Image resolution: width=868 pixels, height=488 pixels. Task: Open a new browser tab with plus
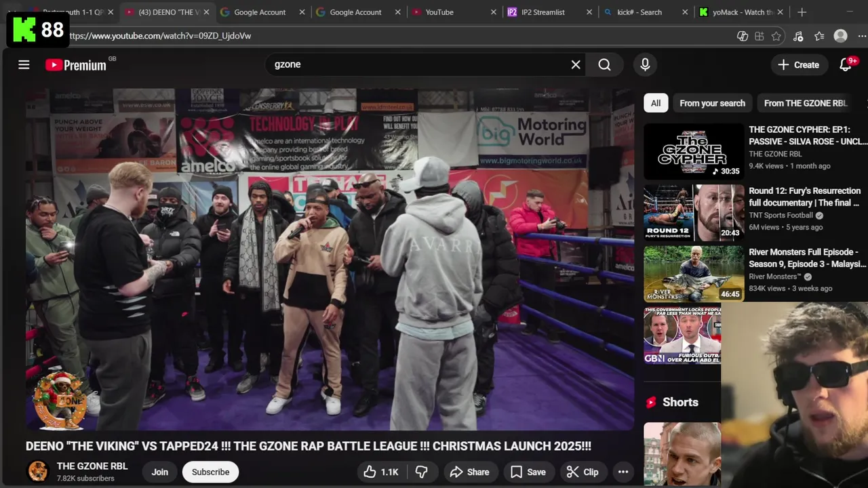click(802, 12)
